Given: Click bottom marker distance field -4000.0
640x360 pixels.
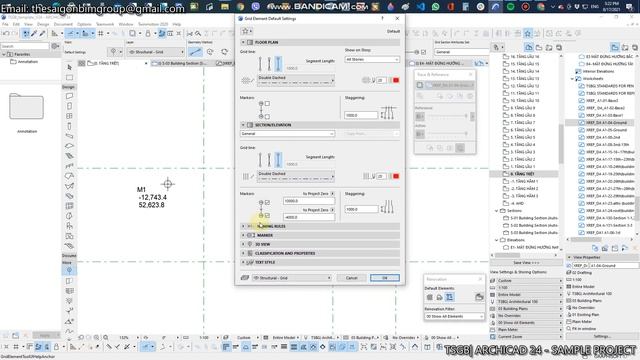Looking at the screenshot, I should point(309,217).
